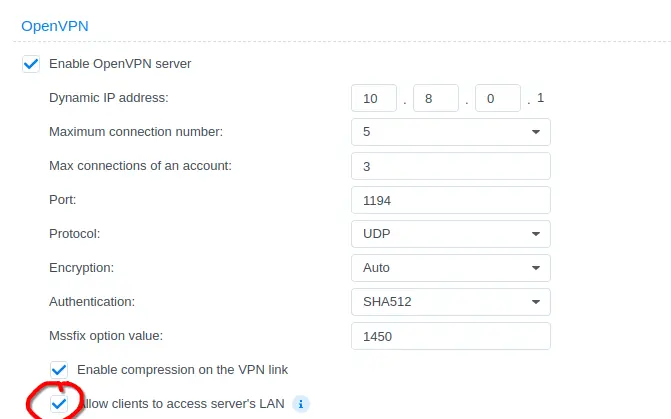Open the Protocol dropdown showing UDP
Screen dimensions: 671x419
coord(451,234)
